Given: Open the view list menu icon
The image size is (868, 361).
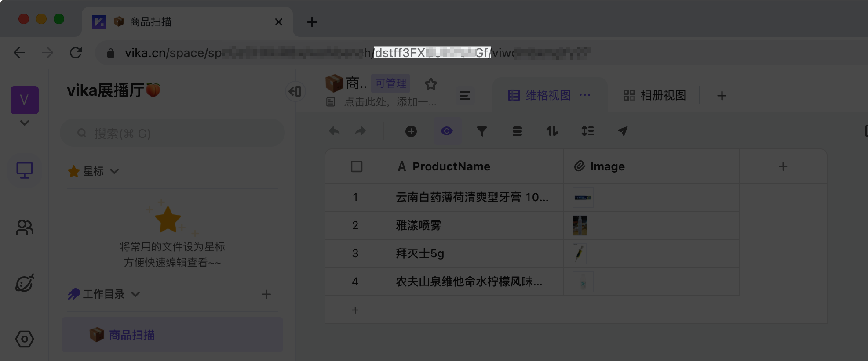Looking at the screenshot, I should tap(465, 96).
